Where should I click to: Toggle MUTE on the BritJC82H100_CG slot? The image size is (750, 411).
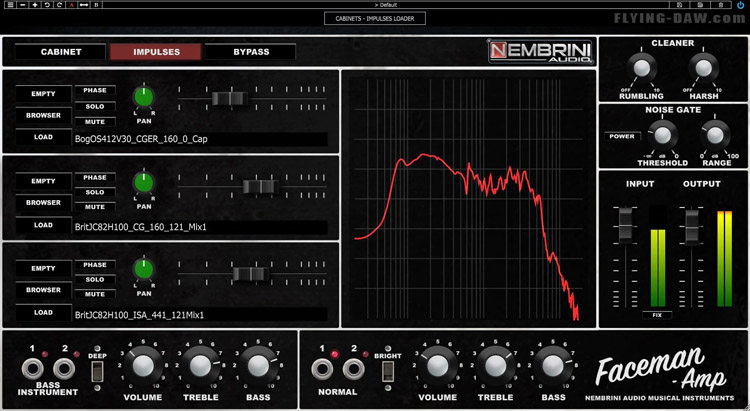pyautogui.click(x=95, y=207)
